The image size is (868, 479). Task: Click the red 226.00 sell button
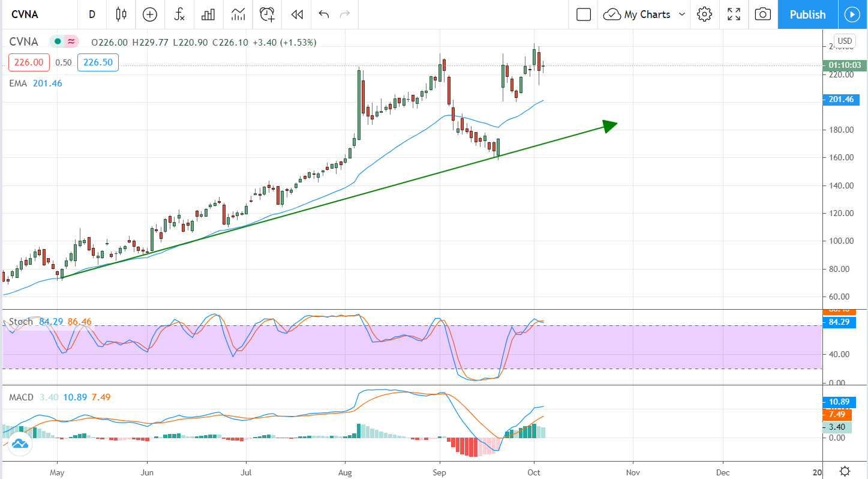(29, 62)
